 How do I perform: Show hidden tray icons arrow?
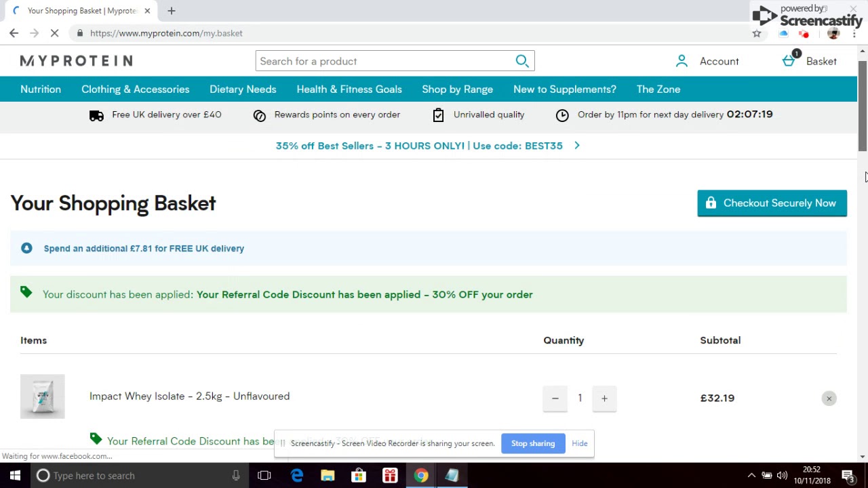[751, 476]
